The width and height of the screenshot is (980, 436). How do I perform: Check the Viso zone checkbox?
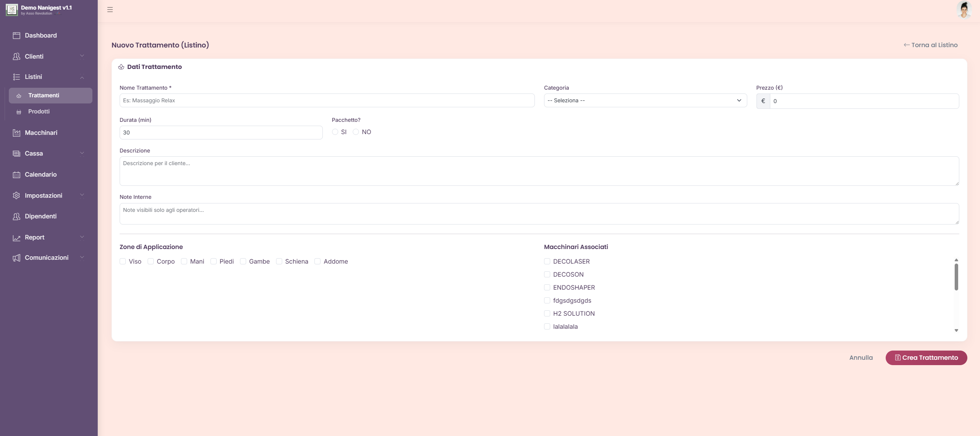(123, 261)
